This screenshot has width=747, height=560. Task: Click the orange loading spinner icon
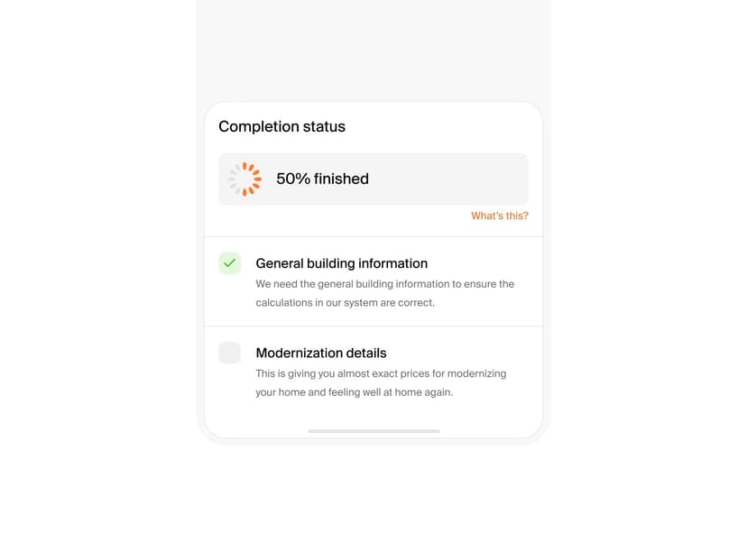[244, 179]
